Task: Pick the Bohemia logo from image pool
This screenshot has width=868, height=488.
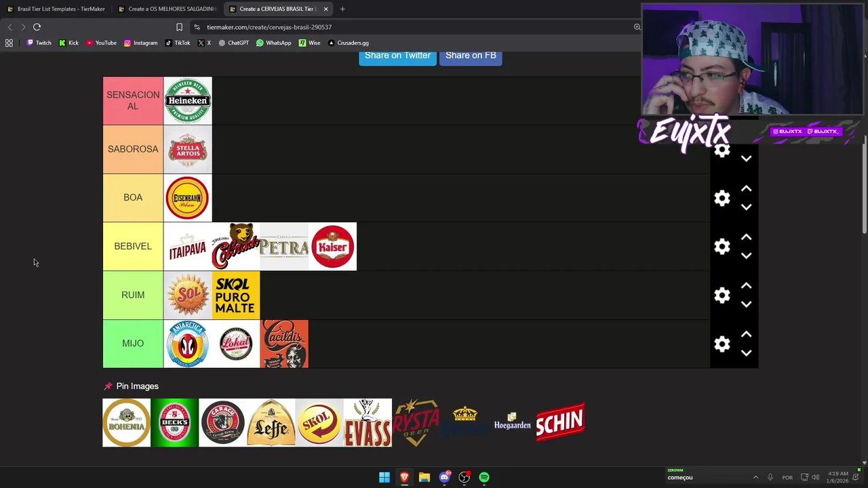Action: (x=126, y=423)
